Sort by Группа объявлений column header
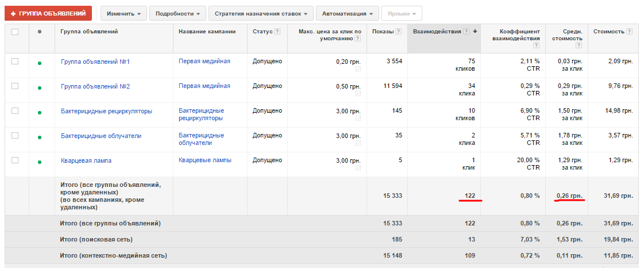Screen dimensions: 644x268 [x=89, y=32]
